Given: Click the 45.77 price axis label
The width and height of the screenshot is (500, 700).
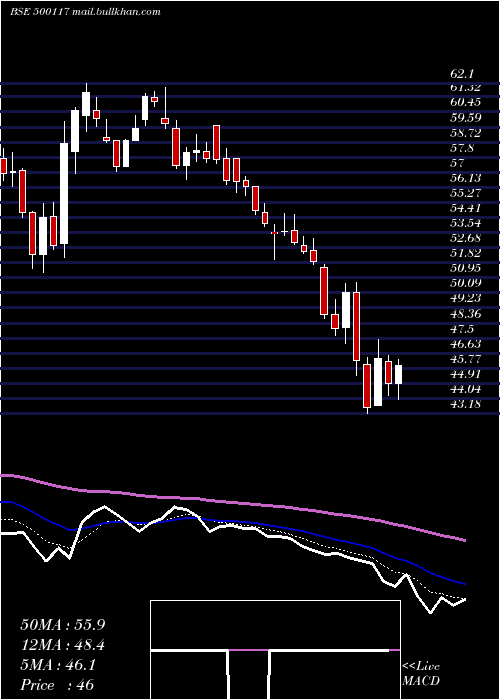Looking at the screenshot, I should click(x=465, y=359).
